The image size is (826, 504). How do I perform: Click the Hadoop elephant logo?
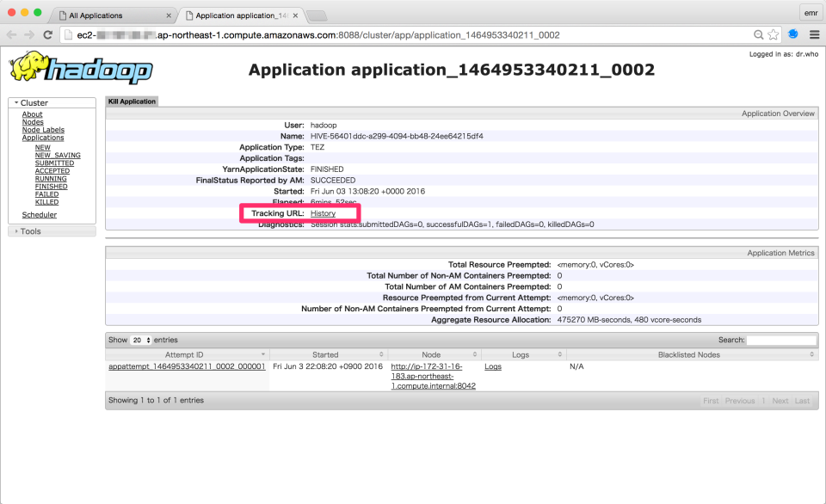click(80, 69)
